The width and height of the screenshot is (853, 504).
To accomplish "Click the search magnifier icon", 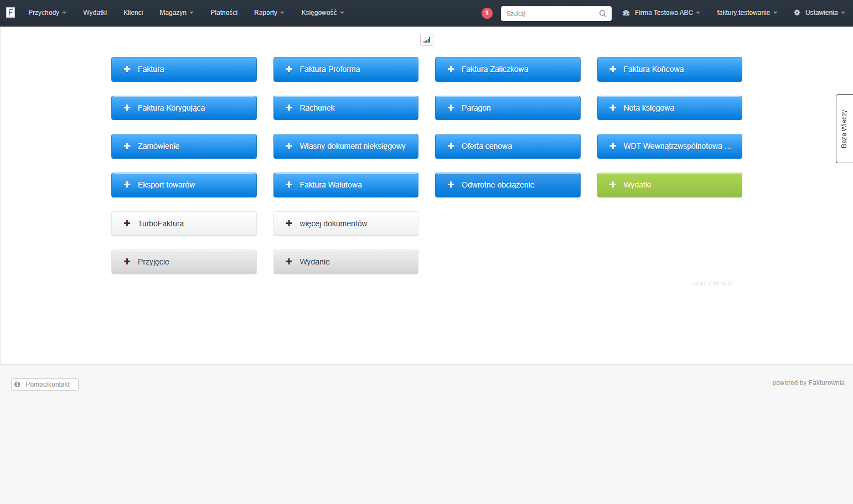I will click(x=603, y=13).
